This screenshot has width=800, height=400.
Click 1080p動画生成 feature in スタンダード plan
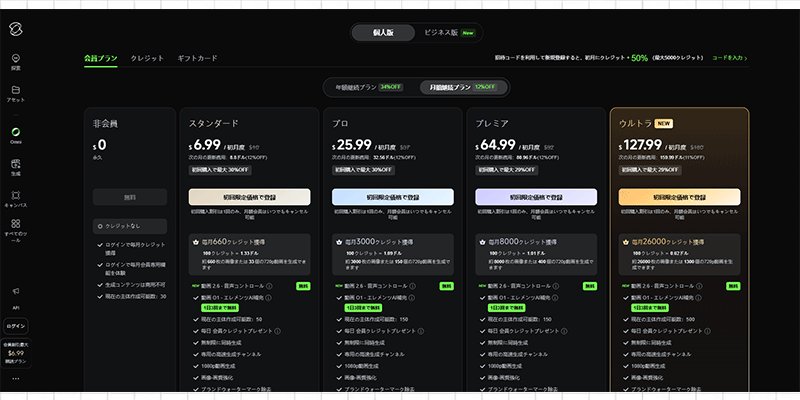218,366
